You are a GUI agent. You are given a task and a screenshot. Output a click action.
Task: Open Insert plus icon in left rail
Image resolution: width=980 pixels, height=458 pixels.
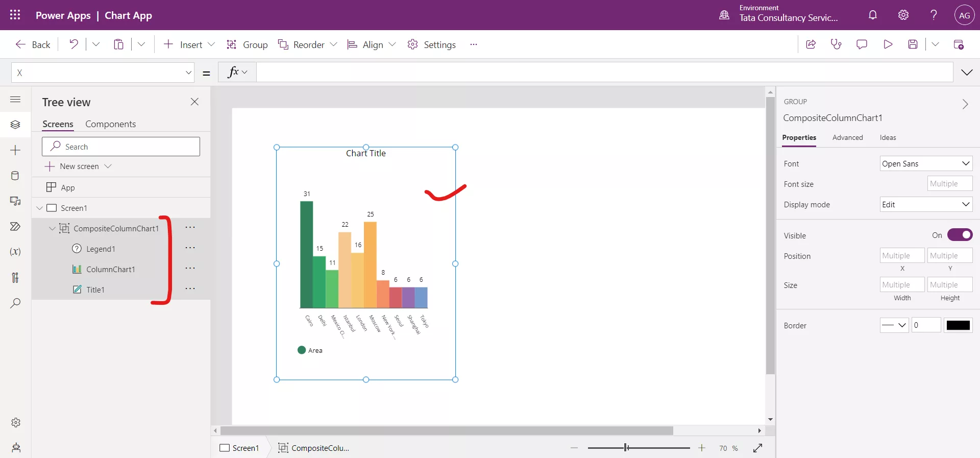click(15, 150)
